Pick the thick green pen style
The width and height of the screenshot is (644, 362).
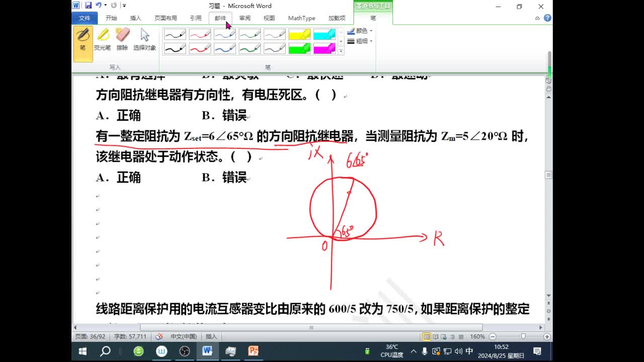[x=250, y=48]
